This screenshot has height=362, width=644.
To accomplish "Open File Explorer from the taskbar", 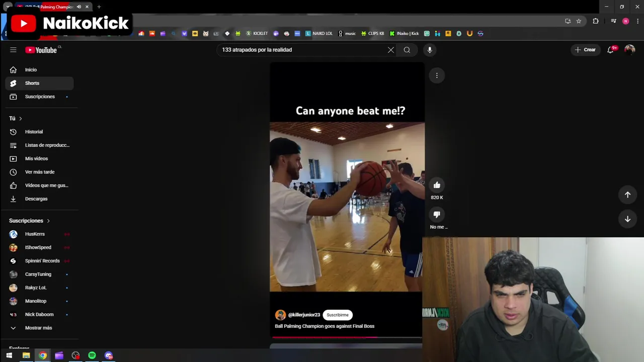I will (x=26, y=355).
